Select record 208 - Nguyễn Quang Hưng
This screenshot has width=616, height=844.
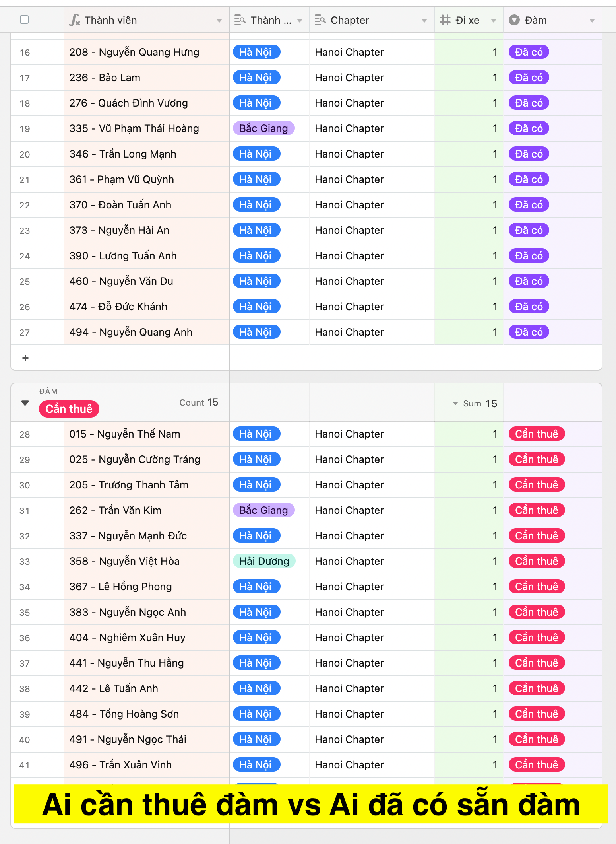(x=134, y=52)
